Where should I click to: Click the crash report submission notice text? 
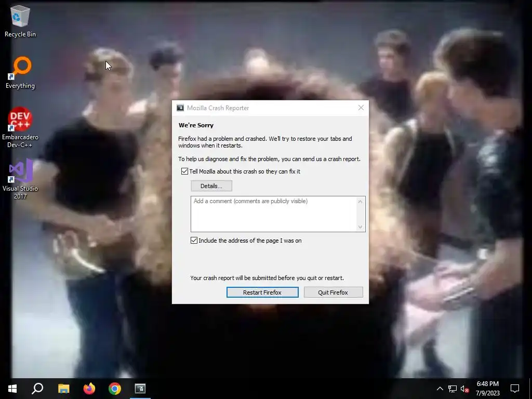[267, 278]
